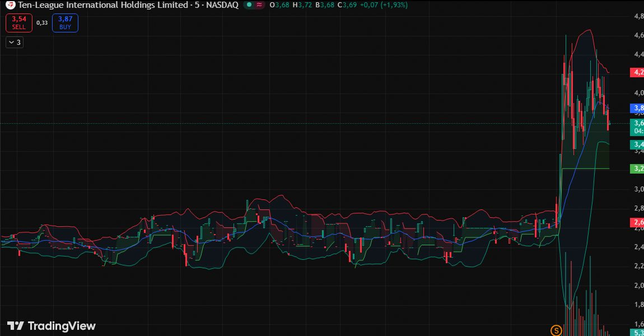Image resolution: width=644 pixels, height=336 pixels.
Task: Click the 4,8 price axis tick
Action: click(x=638, y=16)
